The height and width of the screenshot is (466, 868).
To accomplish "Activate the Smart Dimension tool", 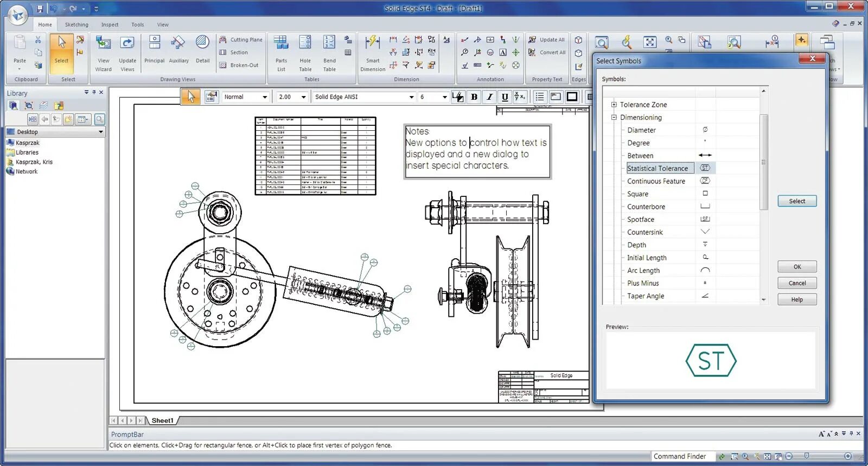I will coord(373,53).
